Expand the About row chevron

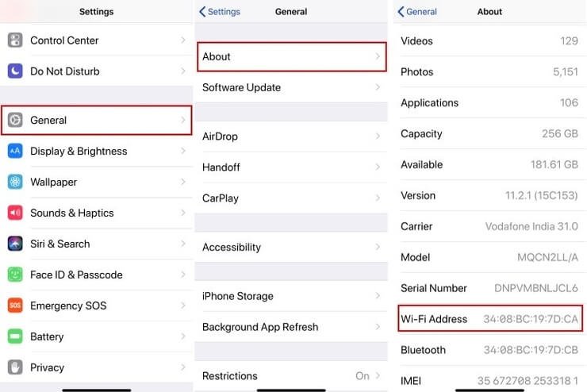[x=378, y=56]
